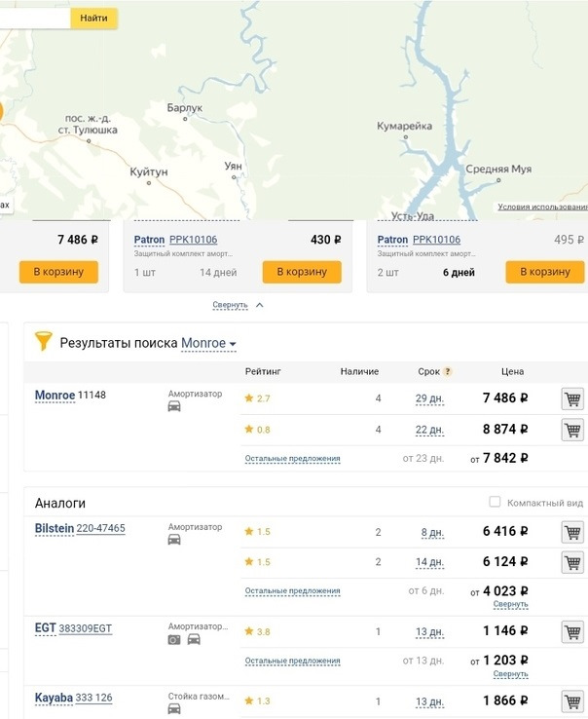Add EGT 383309EGT to cart
Image resolution: width=588 pixels, height=719 pixels.
point(572,632)
